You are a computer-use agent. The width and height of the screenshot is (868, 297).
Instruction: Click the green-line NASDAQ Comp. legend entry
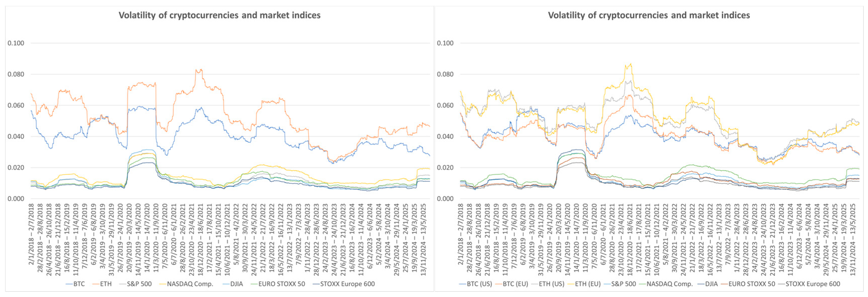click(666, 284)
